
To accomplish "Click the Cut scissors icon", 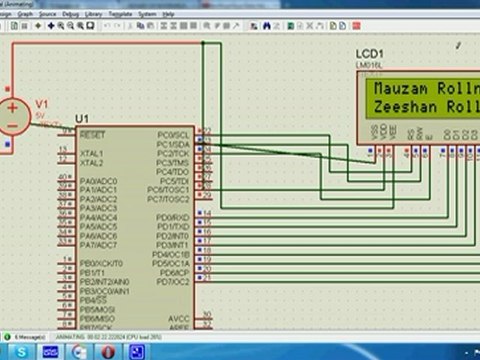I will tap(130, 26).
